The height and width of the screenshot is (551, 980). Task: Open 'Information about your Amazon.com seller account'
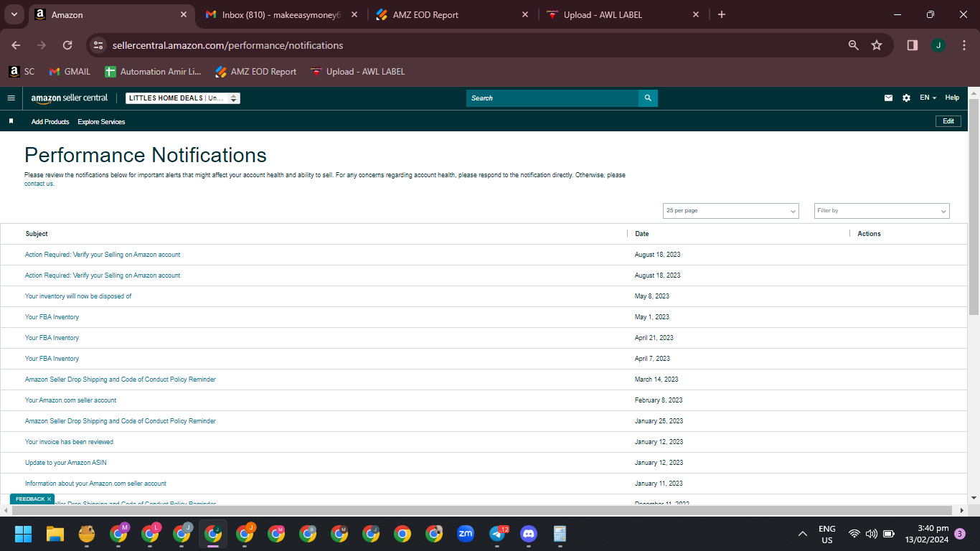95,484
